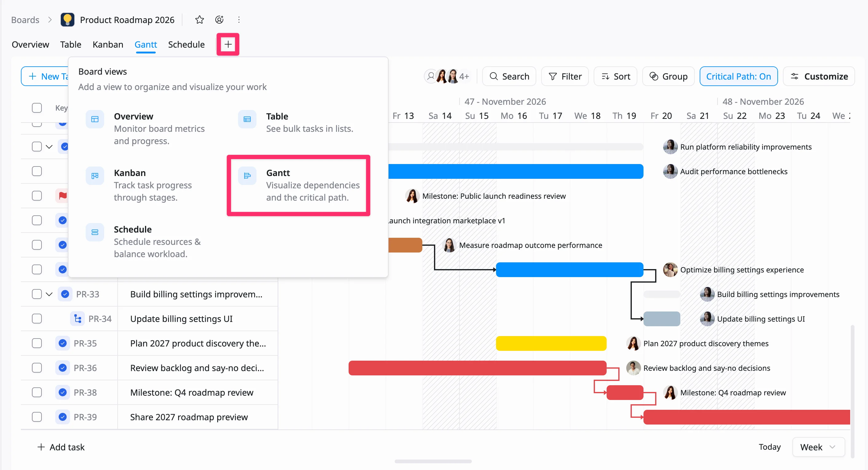
Task: Click the PR-38 task status icon
Action: 63,393
